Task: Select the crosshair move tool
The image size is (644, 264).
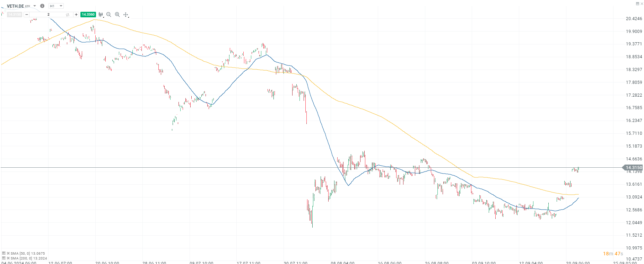Action: (126, 15)
